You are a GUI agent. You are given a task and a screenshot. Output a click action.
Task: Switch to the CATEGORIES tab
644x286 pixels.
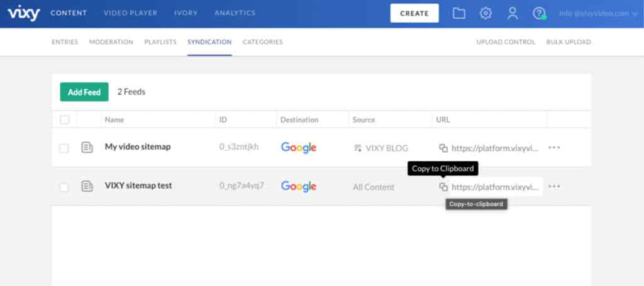[x=262, y=42]
